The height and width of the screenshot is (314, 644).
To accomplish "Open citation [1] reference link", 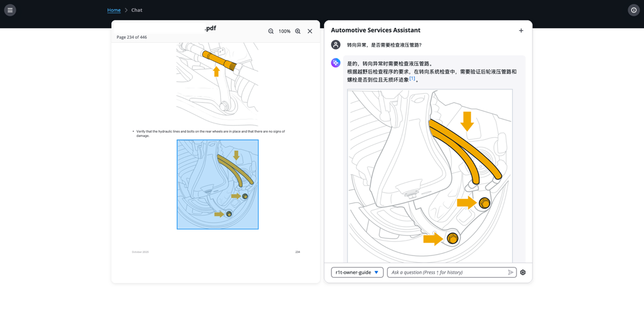I will tap(412, 79).
